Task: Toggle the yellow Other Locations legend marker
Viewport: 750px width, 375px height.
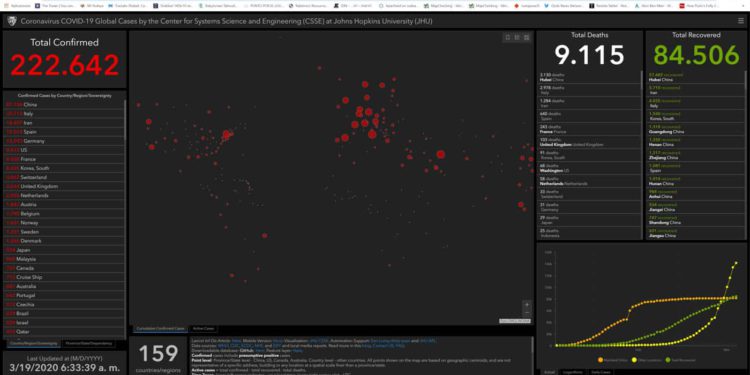Action: point(635,360)
